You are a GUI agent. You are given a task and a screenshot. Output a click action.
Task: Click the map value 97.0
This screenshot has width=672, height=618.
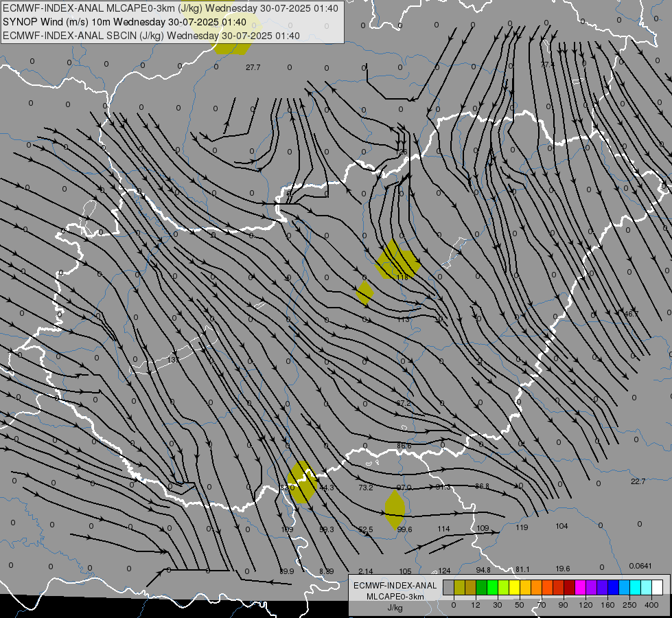click(404, 488)
